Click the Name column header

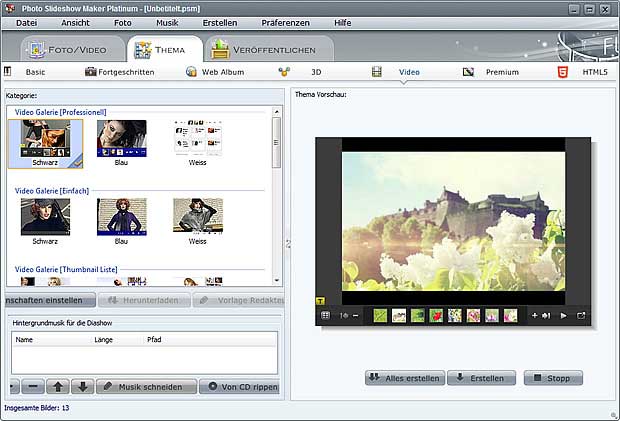(x=24, y=340)
